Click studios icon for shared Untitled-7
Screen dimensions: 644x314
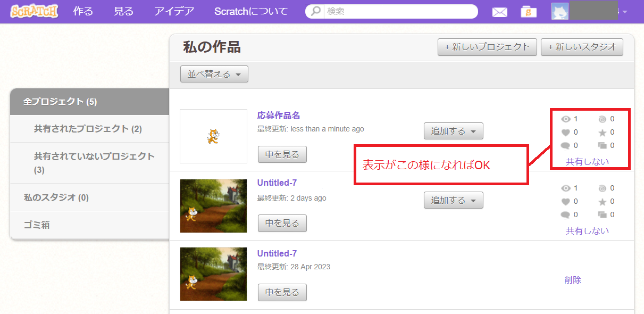602,215
